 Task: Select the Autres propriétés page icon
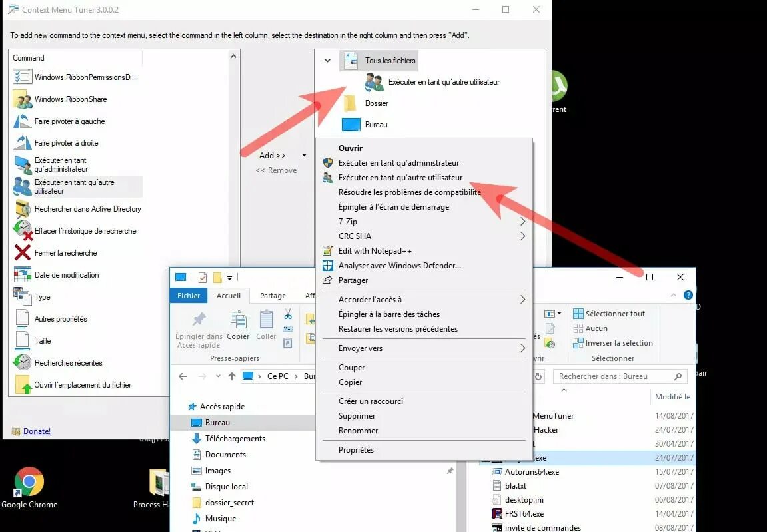click(23, 319)
